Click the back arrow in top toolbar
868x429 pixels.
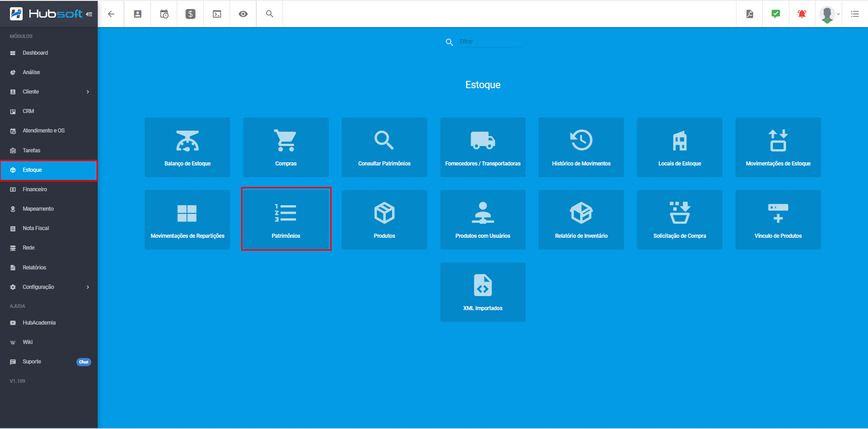click(x=111, y=14)
